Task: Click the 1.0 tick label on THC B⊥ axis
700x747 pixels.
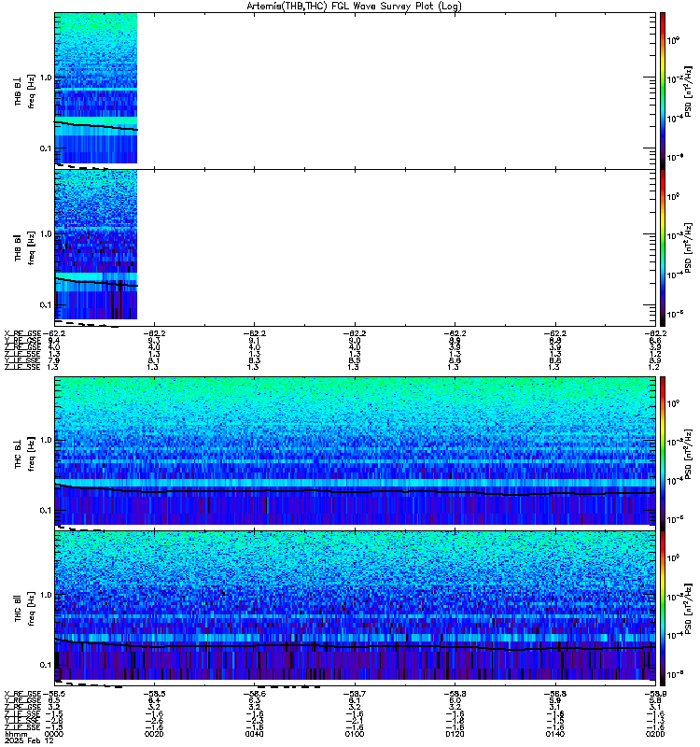Action: (x=46, y=440)
